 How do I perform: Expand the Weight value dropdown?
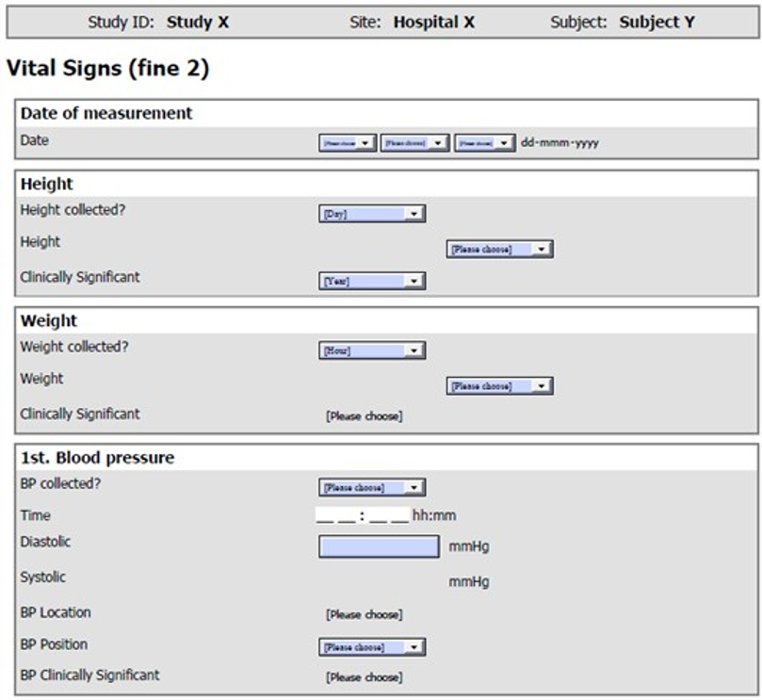499,386
